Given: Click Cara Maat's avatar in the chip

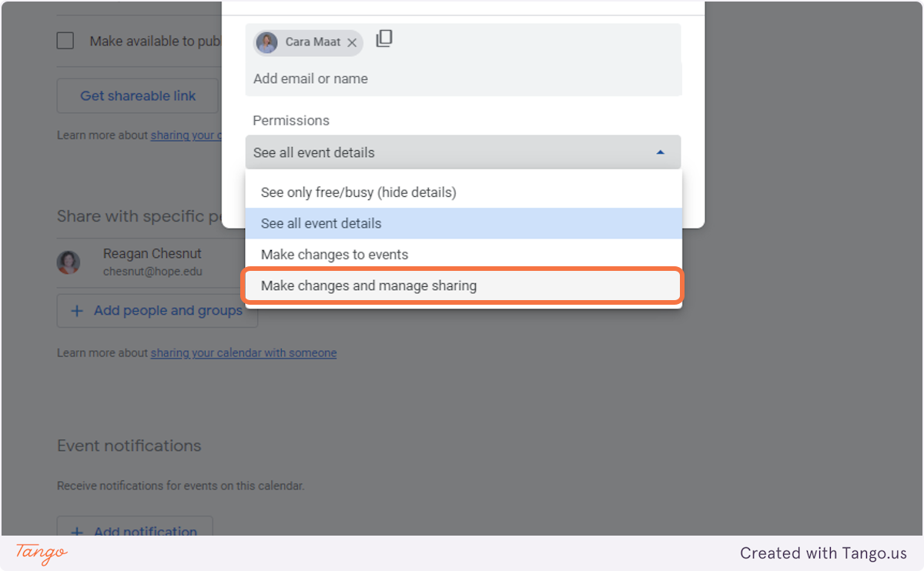Looking at the screenshot, I should 267,43.
